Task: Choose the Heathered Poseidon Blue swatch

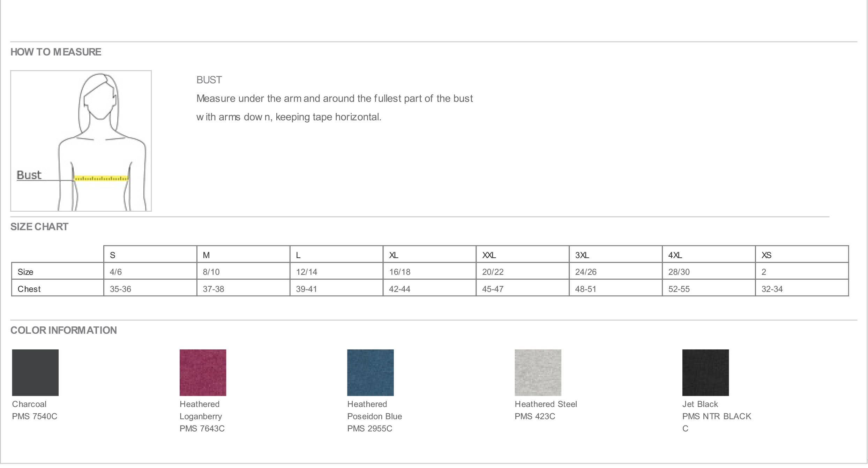Action: click(x=370, y=372)
